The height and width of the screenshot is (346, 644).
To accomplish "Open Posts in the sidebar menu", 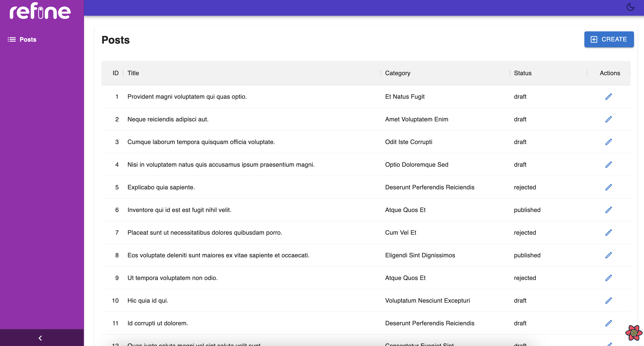I will (28, 40).
